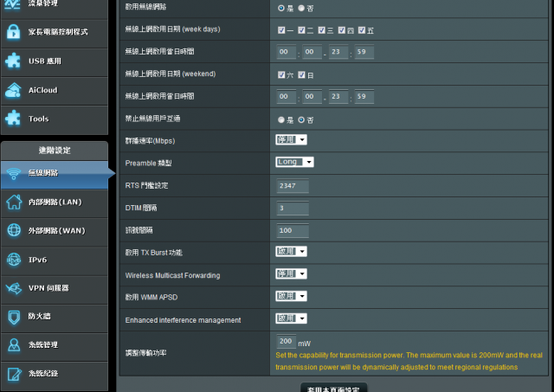Select 否 for enable wireless radio
Screen dimensions: 554x392
tap(301, 8)
